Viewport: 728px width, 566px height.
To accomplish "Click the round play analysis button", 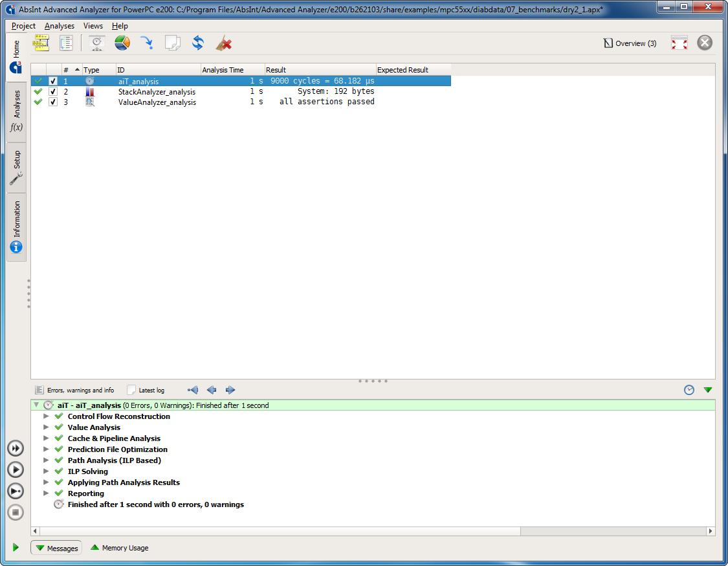I will click(x=16, y=470).
